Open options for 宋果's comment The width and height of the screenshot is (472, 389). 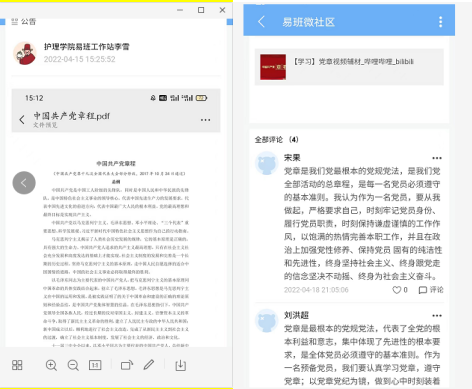(x=437, y=158)
